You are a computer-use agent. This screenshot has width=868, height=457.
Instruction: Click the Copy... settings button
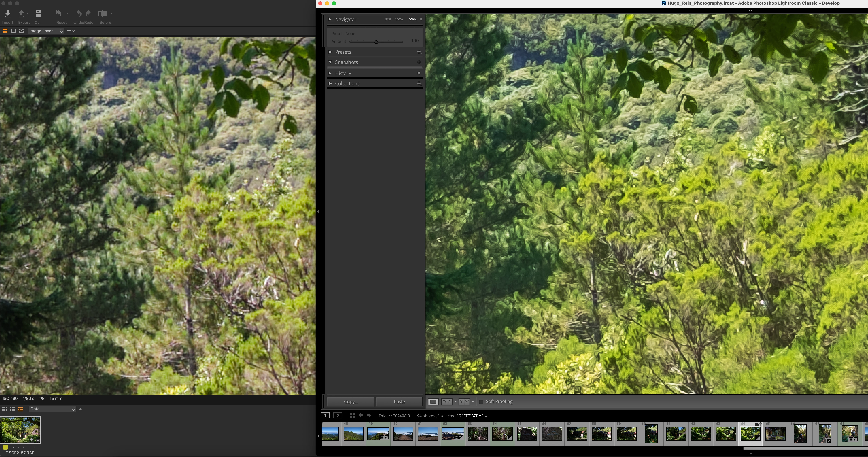click(x=350, y=401)
